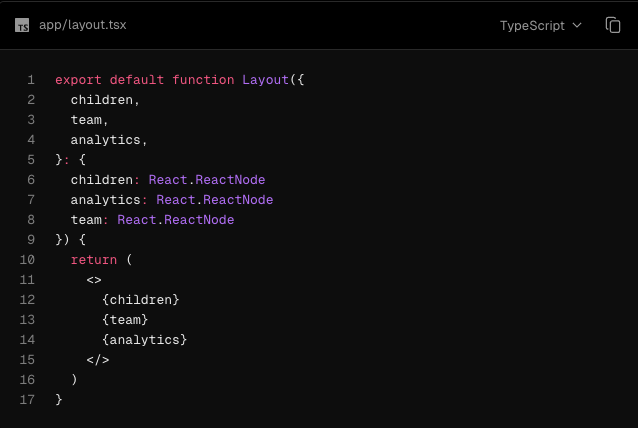Click the export keyword on line 1
This screenshot has width=638, height=428.
pos(78,80)
